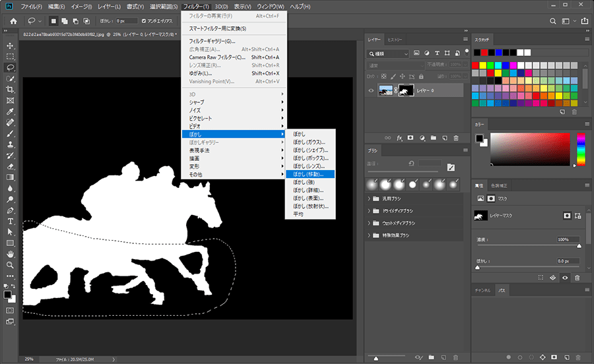Screen dimensions: 594x364
Task: Expand the 汎用ブラシ brush folder
Action: point(369,198)
